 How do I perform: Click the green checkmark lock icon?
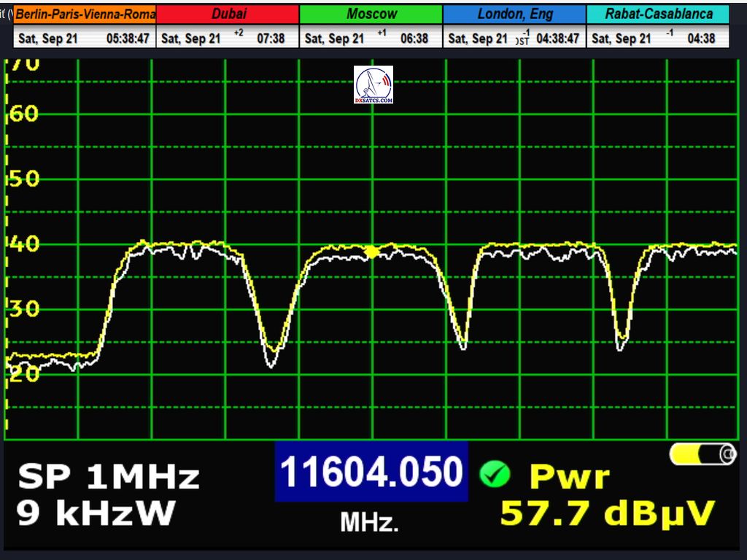click(494, 475)
